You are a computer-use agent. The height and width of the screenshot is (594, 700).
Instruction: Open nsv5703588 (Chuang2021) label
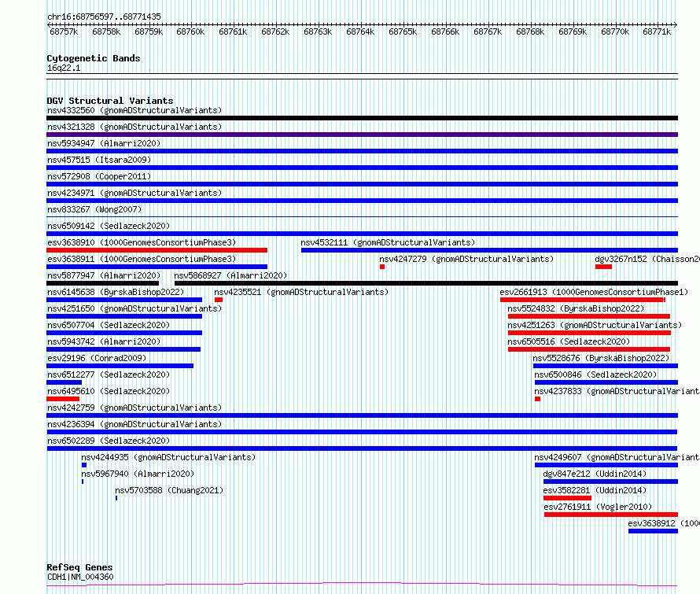coord(169,490)
